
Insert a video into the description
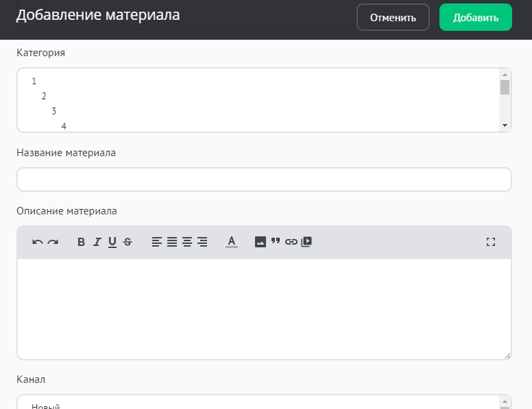point(306,242)
